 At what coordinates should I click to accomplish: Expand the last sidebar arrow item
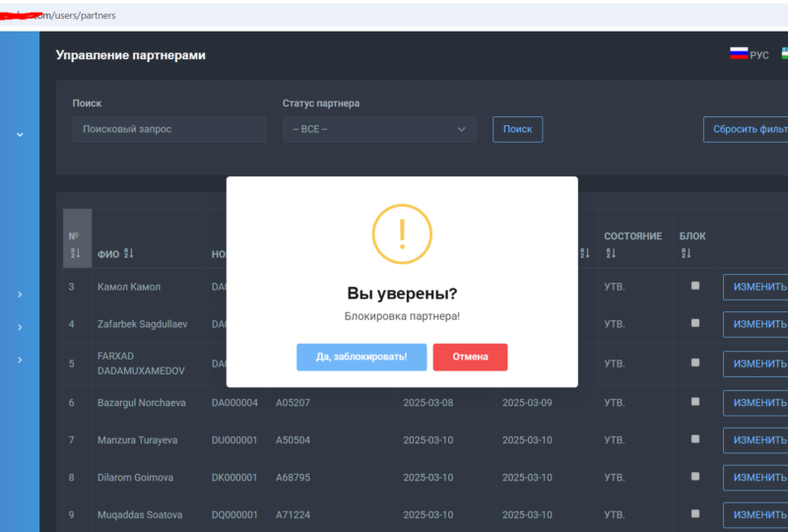tap(20, 360)
